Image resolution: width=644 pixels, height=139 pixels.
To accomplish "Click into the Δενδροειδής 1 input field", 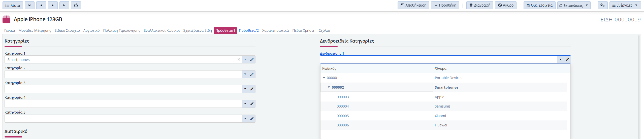I will click(438, 60).
